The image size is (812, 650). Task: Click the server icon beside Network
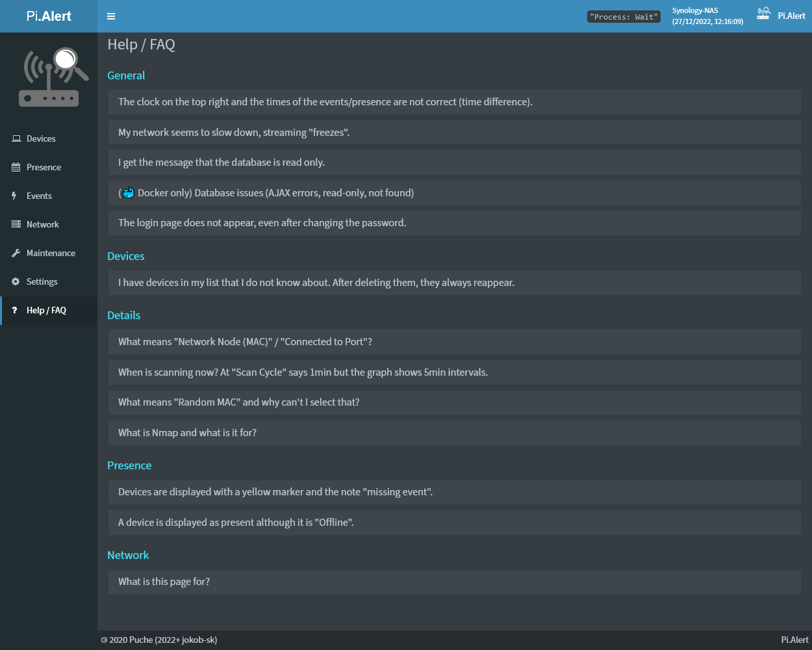click(x=16, y=224)
